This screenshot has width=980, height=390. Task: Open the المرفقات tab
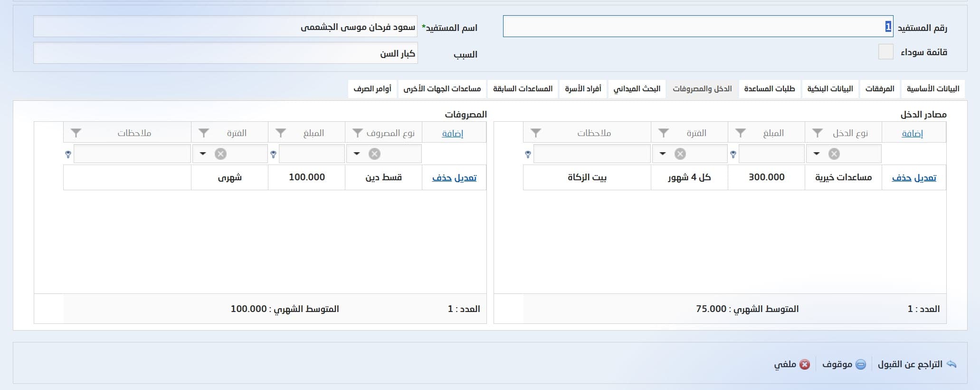coord(880,89)
